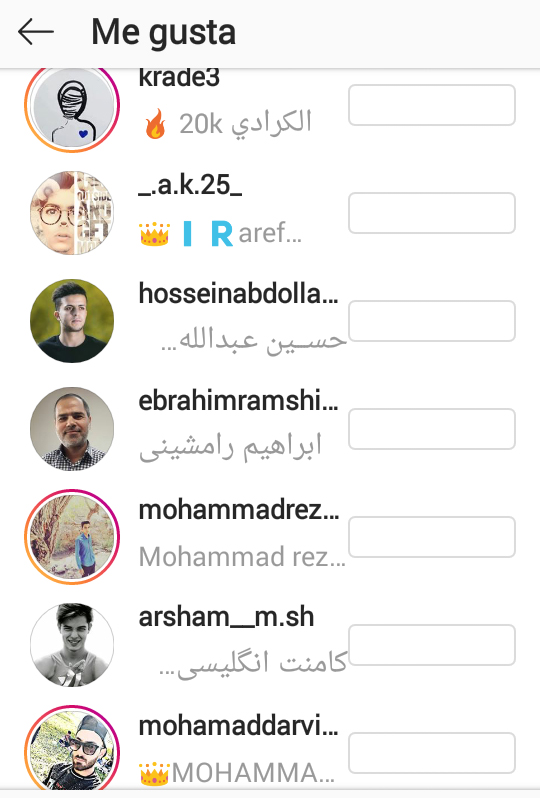Select the _.a.k.25_ username

click(190, 185)
